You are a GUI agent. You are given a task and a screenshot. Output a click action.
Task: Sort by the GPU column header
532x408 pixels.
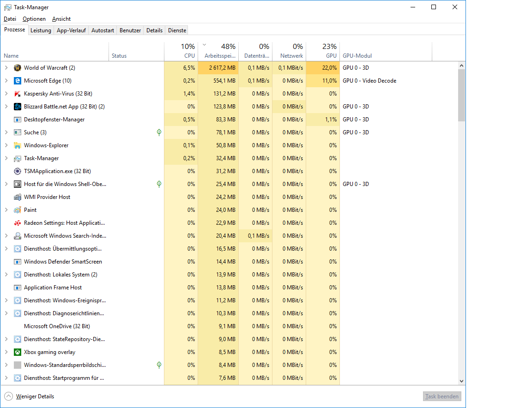pyautogui.click(x=323, y=51)
